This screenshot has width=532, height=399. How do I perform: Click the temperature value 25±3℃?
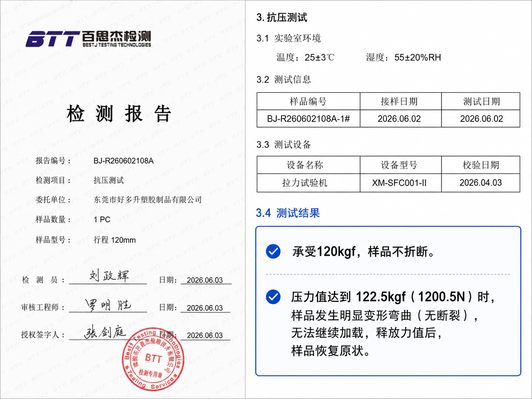click(320, 57)
